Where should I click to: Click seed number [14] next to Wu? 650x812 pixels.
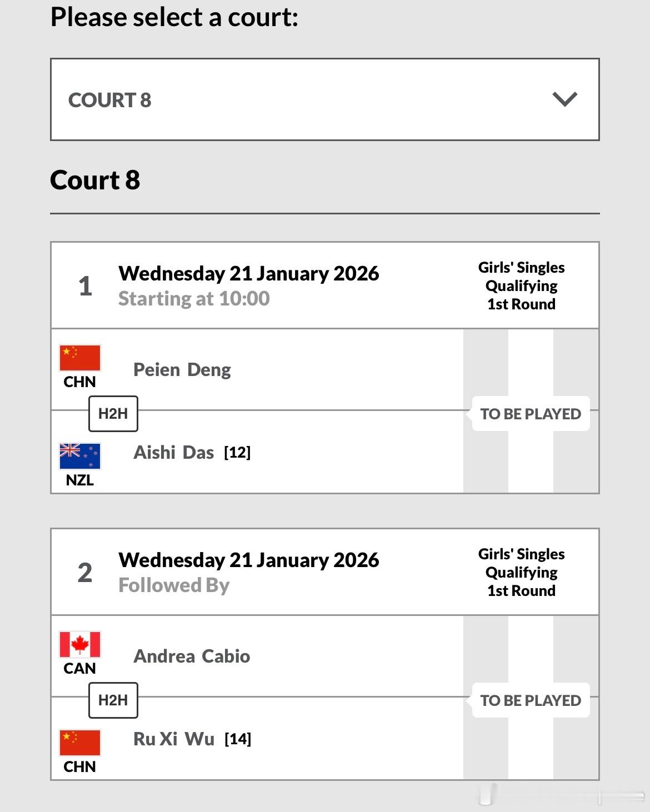238,739
